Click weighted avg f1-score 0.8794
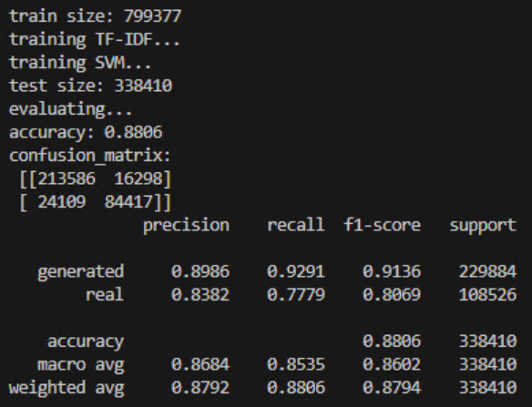The width and height of the screenshot is (532, 407). 392,387
